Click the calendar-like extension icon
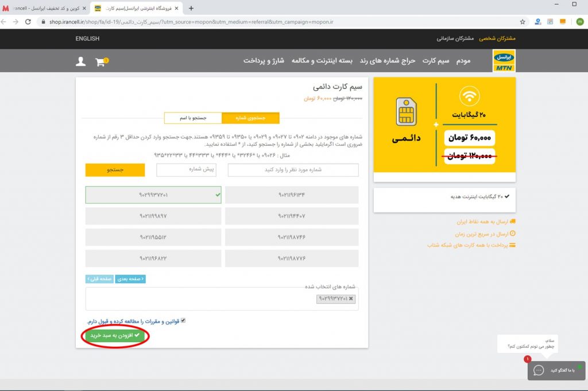The width and height of the screenshot is (588, 391). (550, 22)
